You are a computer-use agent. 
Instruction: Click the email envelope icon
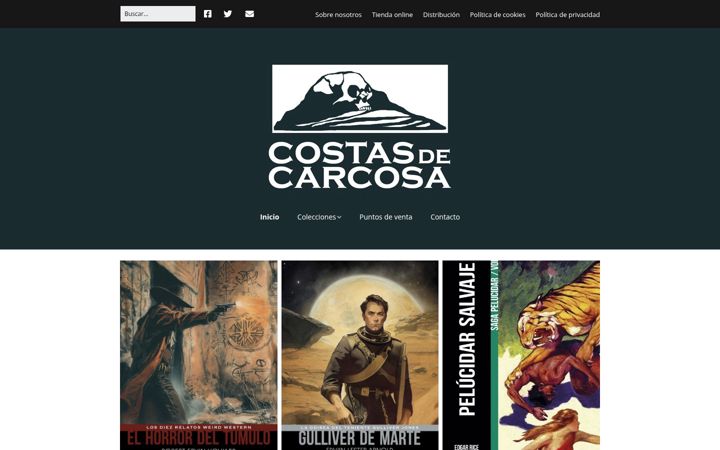pyautogui.click(x=249, y=14)
